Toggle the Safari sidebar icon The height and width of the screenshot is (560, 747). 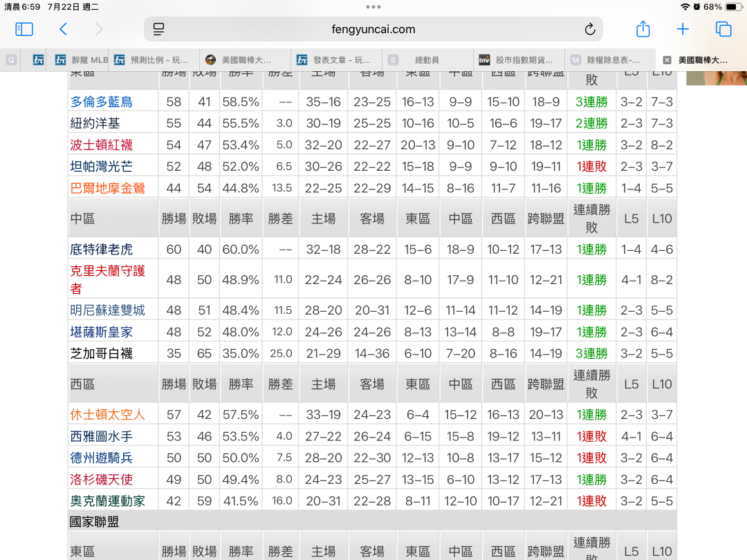pos(24,29)
